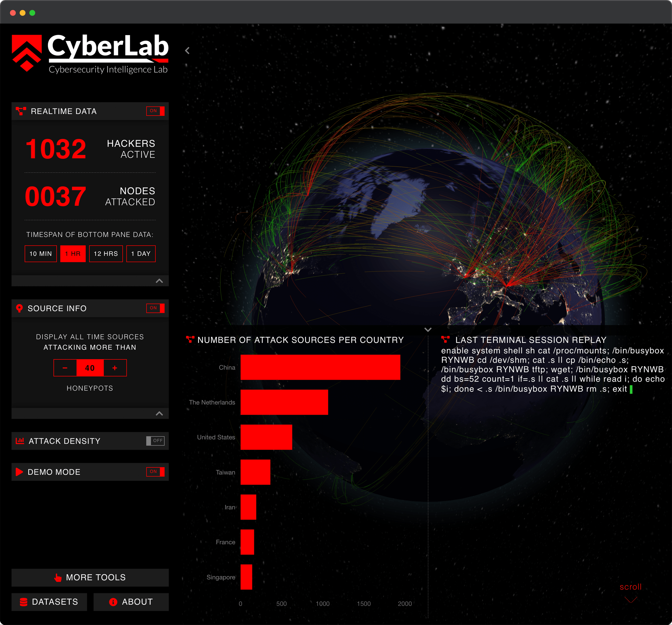Select the 12 HRS timespan
The image size is (672, 625).
pos(106,254)
